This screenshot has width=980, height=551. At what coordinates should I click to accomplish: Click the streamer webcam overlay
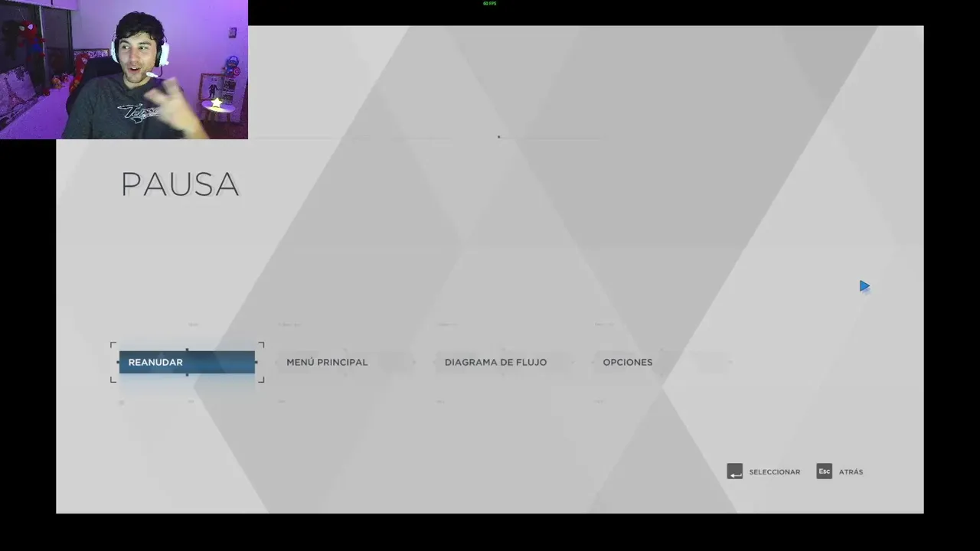point(124,70)
